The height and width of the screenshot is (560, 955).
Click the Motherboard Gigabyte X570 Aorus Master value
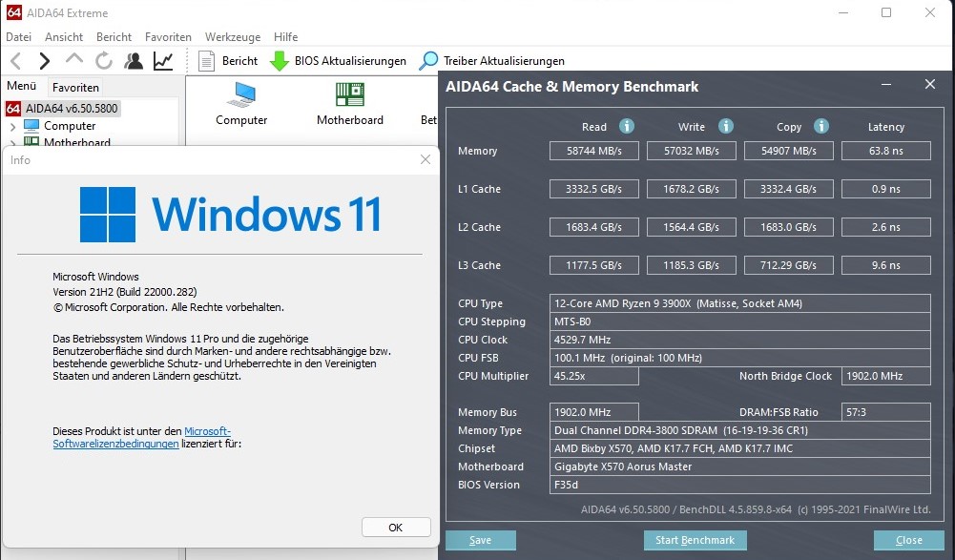(x=740, y=467)
